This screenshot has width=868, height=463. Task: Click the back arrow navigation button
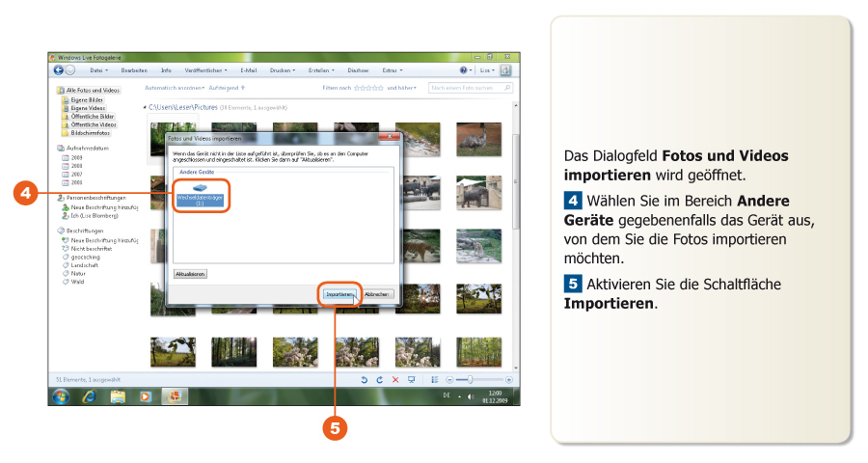59,70
